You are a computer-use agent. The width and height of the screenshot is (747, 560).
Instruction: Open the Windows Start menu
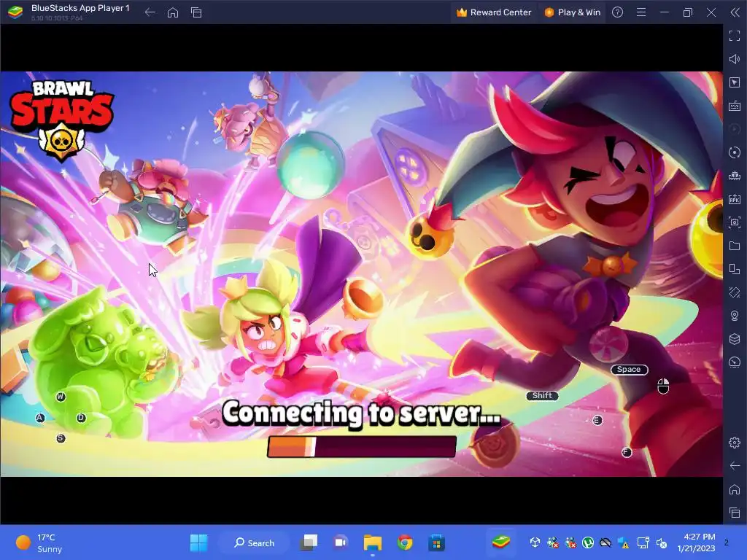198,542
